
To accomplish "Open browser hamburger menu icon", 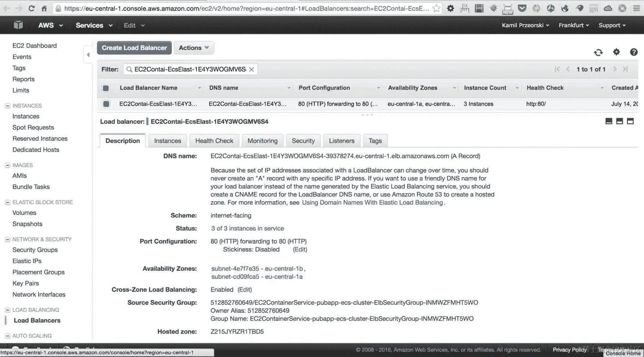I will click(636, 8).
